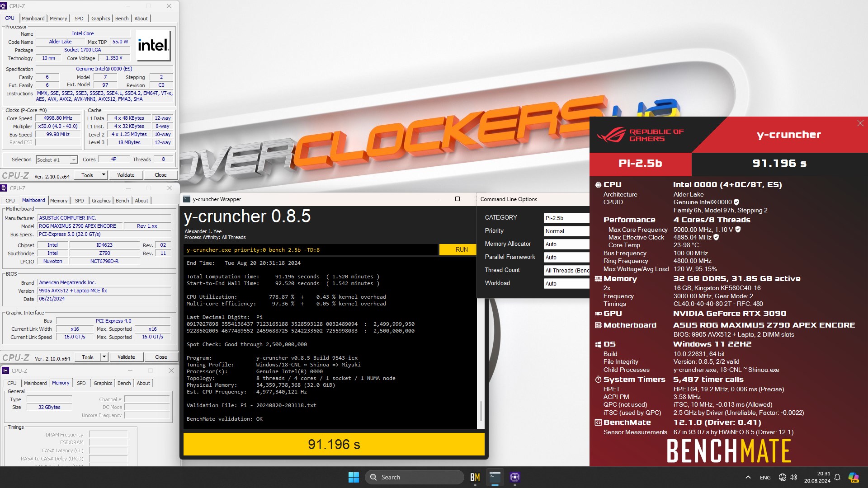Open the Windows Start menu

354,477
